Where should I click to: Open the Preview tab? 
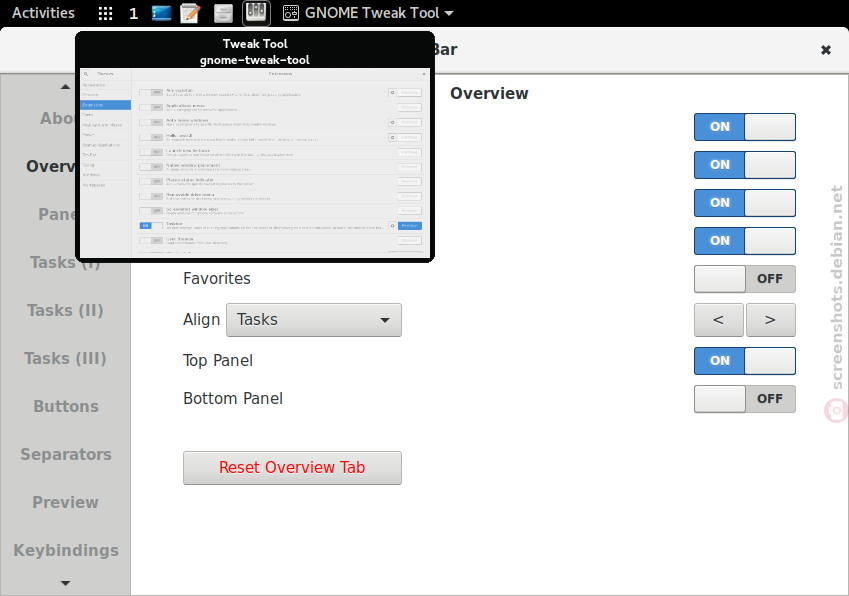click(x=66, y=502)
